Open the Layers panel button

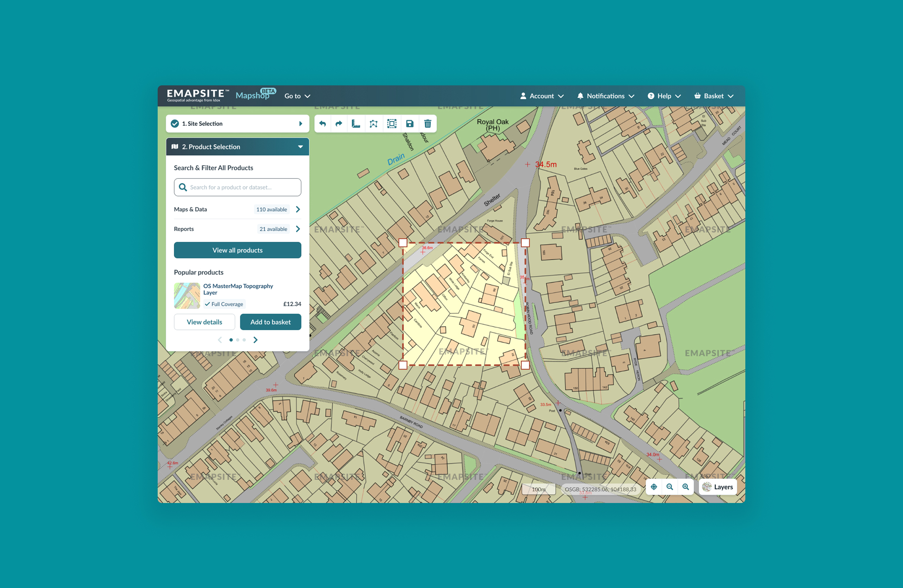point(718,487)
